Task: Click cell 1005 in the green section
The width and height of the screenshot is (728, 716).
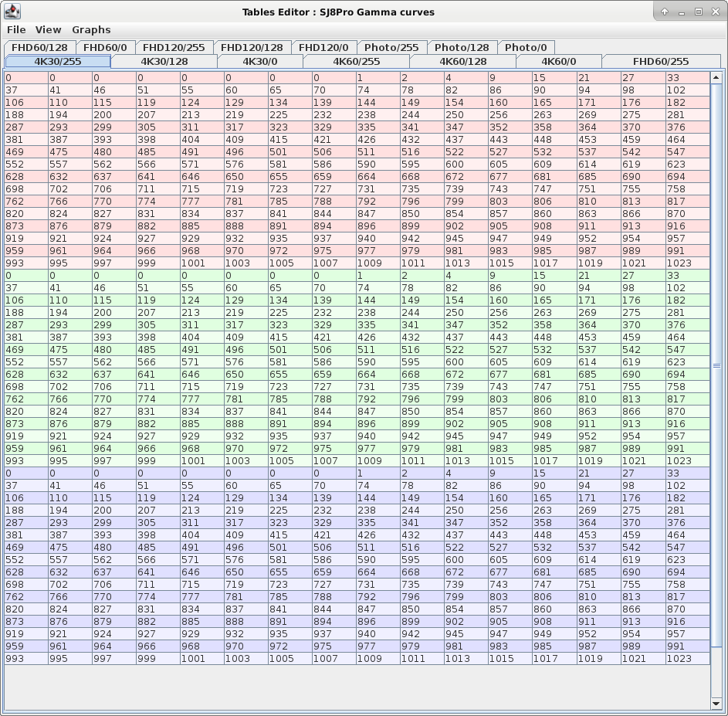Action: (290, 461)
